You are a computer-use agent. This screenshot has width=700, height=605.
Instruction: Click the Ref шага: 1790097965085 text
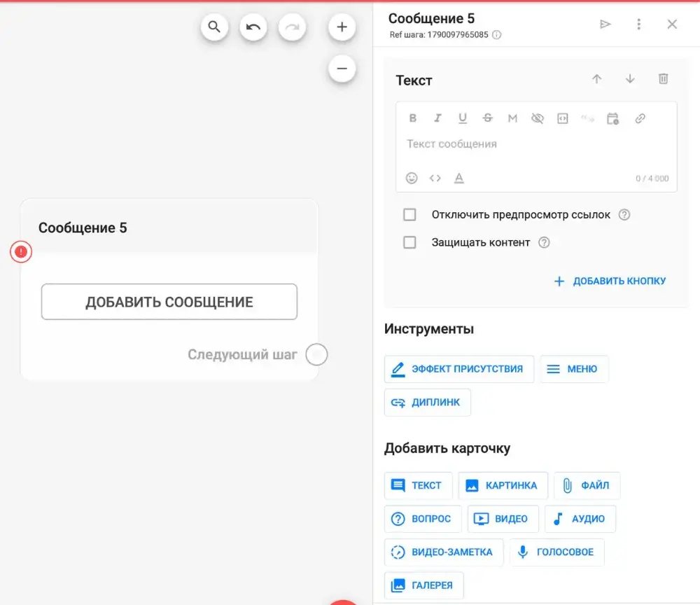(439, 35)
